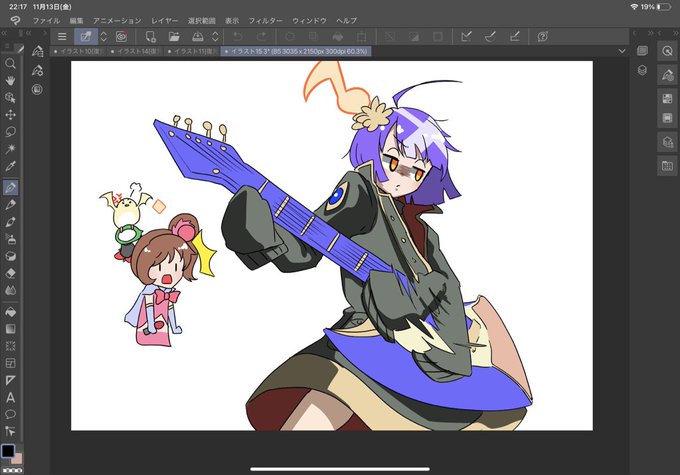The height and width of the screenshot is (475, 680).
Task: Open the ヘルプ menu
Action: click(x=347, y=20)
